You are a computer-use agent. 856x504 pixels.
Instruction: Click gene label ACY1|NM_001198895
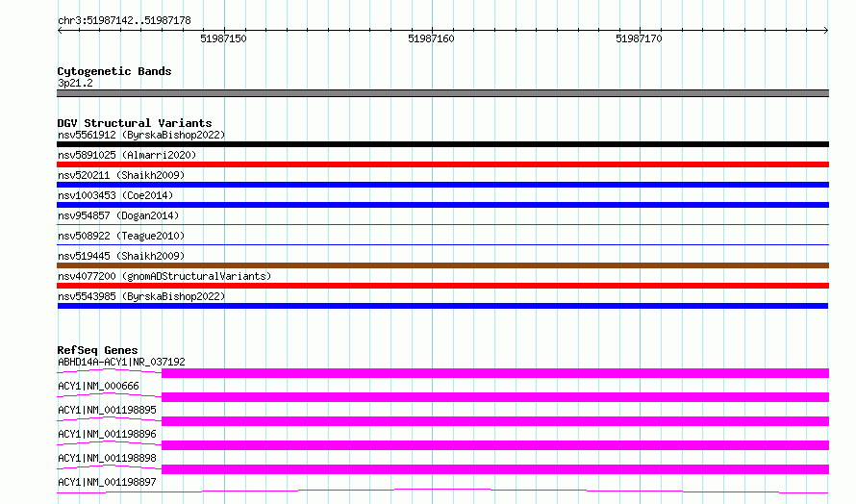[x=107, y=410]
